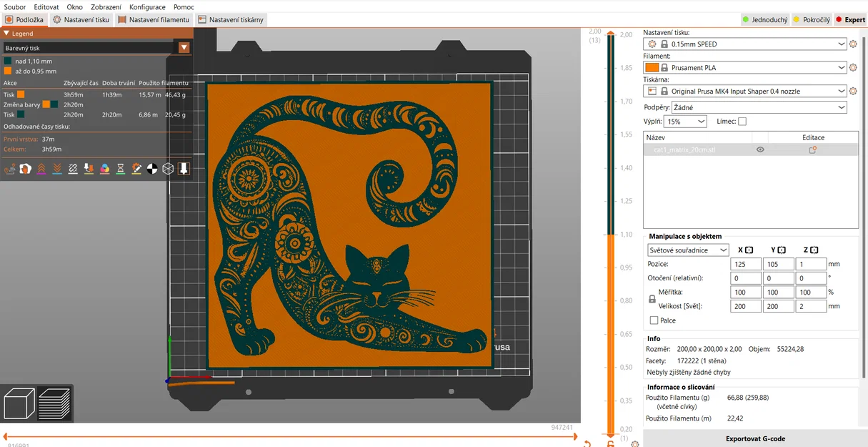Click Exportovat G-code button

click(755, 438)
